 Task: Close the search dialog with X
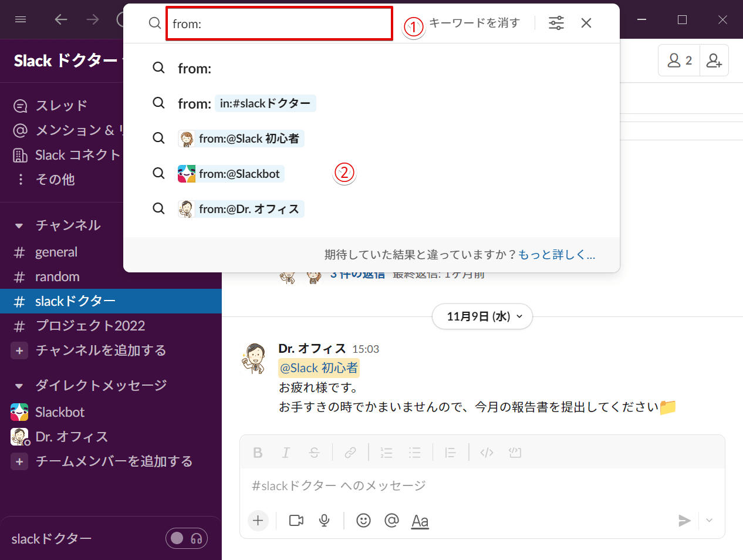[586, 23]
